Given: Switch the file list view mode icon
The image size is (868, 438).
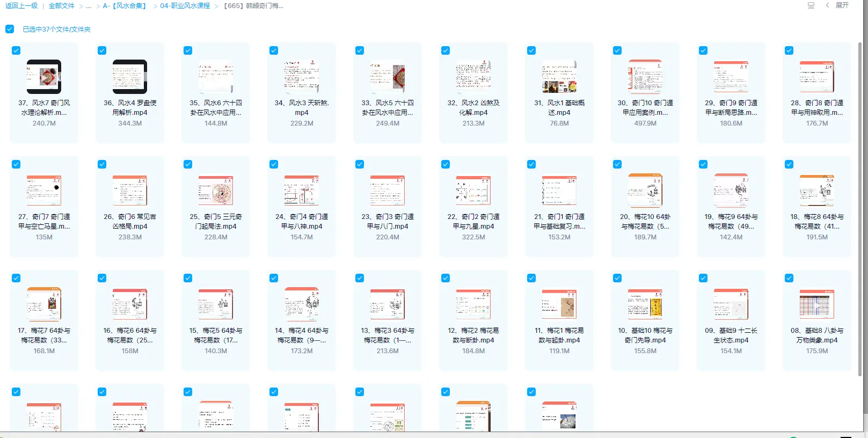Looking at the screenshot, I should point(811,5).
